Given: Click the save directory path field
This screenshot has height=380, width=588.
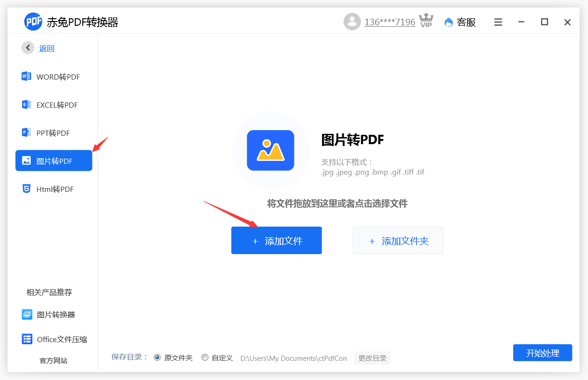Looking at the screenshot, I should point(294,358).
